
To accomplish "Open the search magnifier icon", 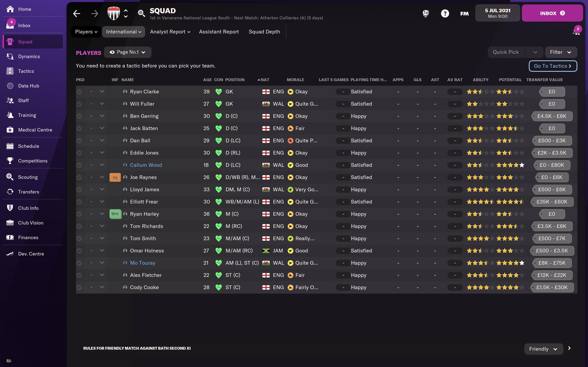I will point(141,13).
